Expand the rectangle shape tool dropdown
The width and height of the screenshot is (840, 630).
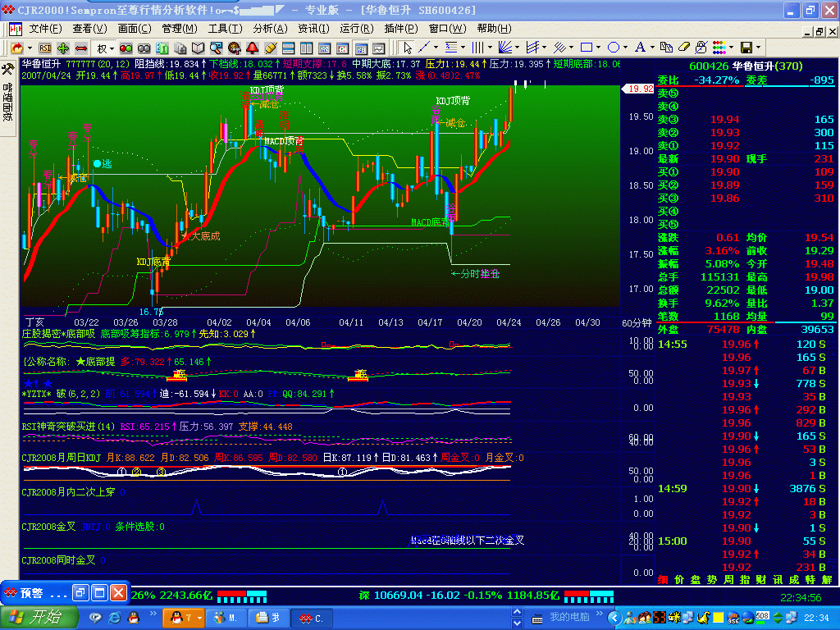598,48
